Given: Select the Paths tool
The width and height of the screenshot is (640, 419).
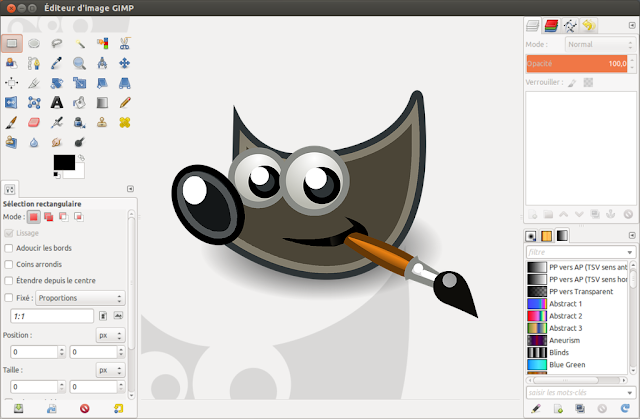Looking at the screenshot, I should click(34, 63).
